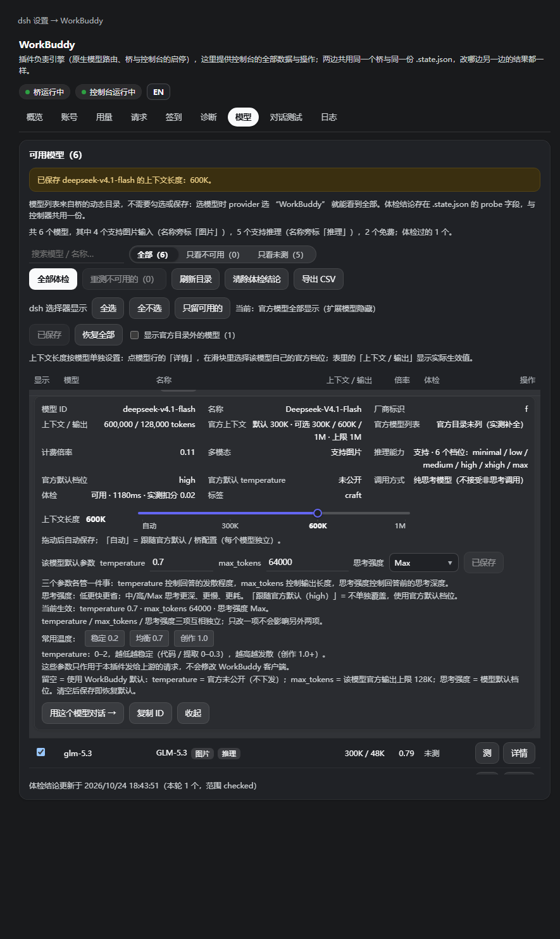Click 已保存 button beside 思考强度
Screen dimensions: 560x939
(483, 563)
